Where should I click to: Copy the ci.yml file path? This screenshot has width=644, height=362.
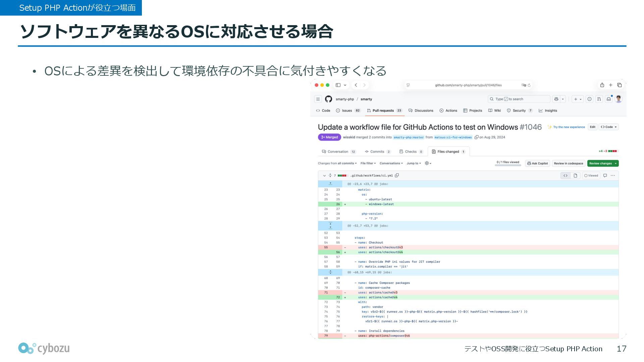[x=397, y=175]
